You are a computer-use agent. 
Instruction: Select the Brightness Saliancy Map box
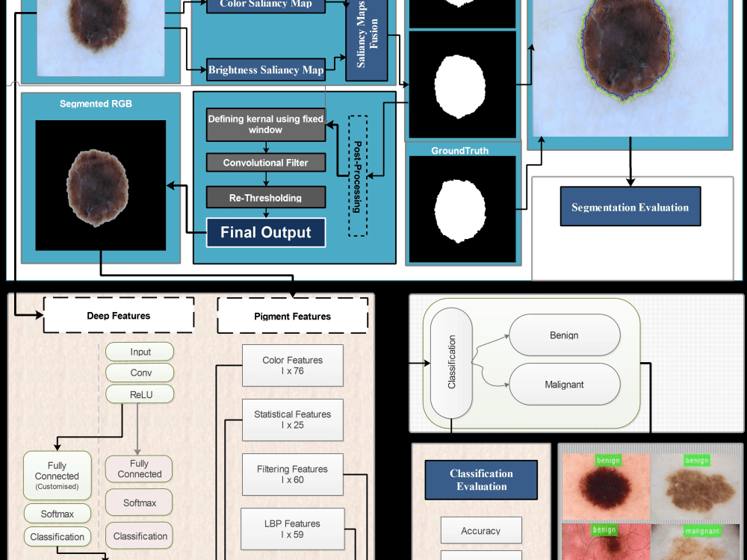tap(266, 70)
